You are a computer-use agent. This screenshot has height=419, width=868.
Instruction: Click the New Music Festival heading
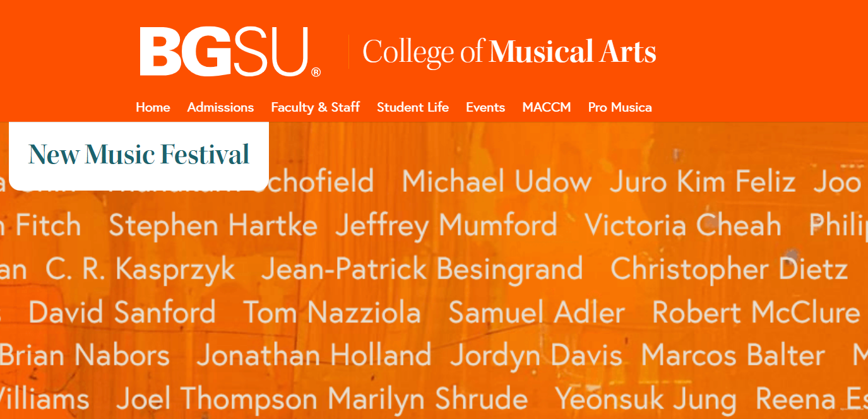(138, 153)
